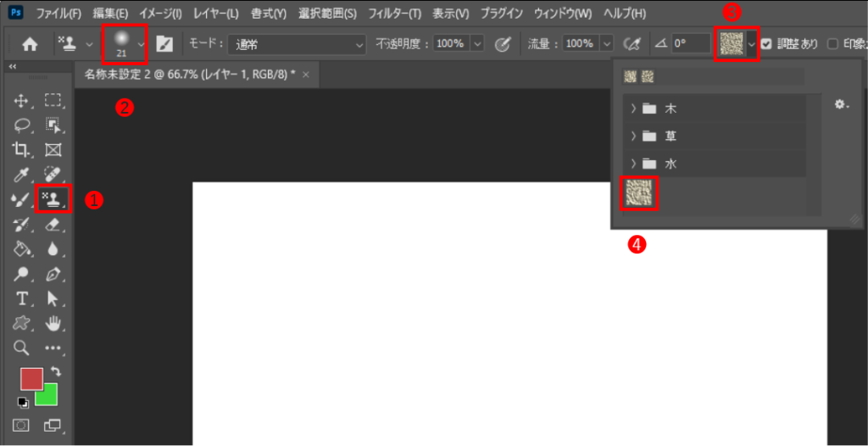Viewport: 868px width, 446px height.
Task: Select the Eraser tool
Action: click(53, 224)
